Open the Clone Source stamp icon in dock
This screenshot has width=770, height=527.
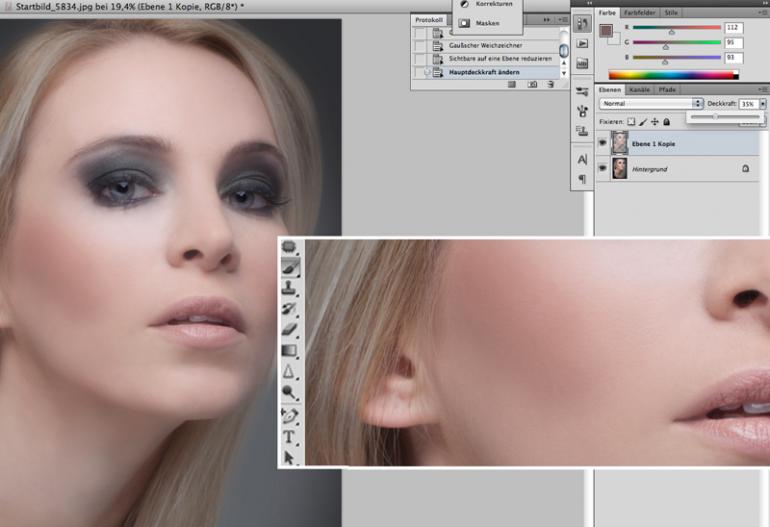(582, 131)
